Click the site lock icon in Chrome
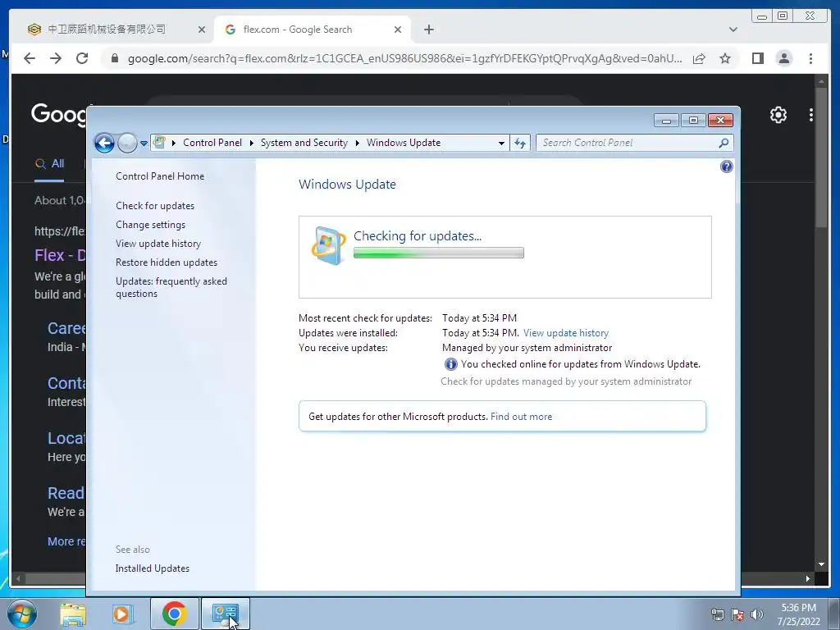 tap(114, 58)
